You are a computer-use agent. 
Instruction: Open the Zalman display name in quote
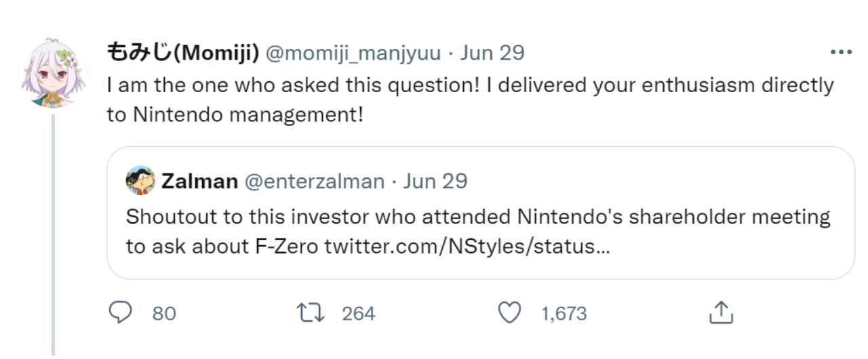[x=199, y=182]
